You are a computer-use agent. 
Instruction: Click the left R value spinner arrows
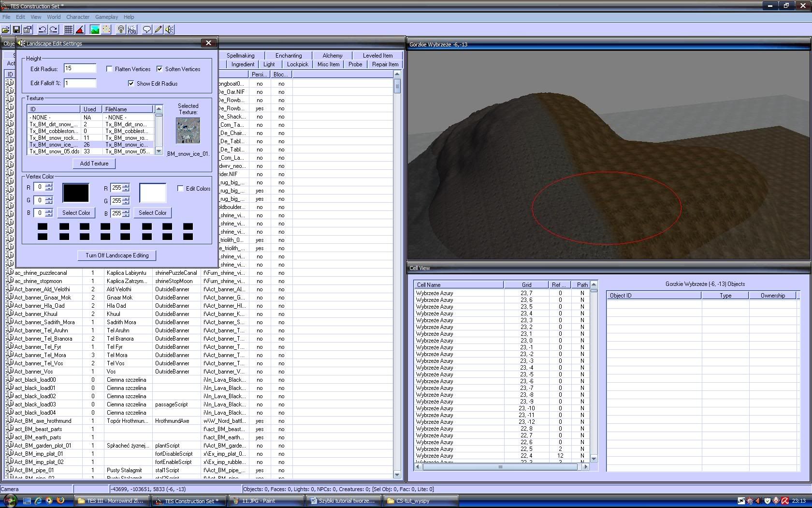tap(49, 187)
